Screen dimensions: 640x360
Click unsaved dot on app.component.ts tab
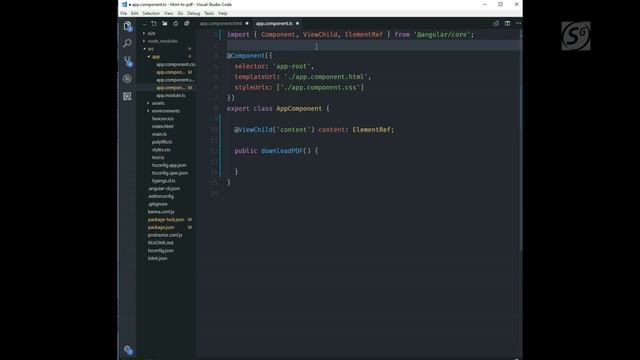tap(298, 24)
